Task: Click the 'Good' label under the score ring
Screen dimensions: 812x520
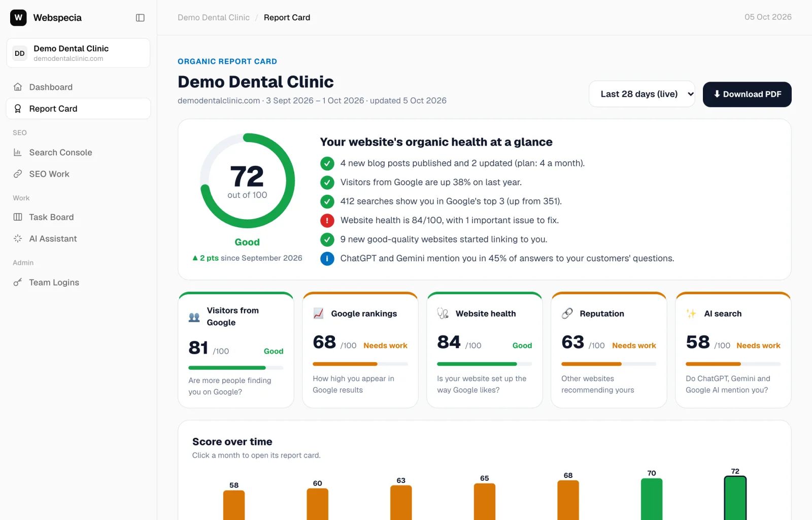Action: tap(247, 242)
